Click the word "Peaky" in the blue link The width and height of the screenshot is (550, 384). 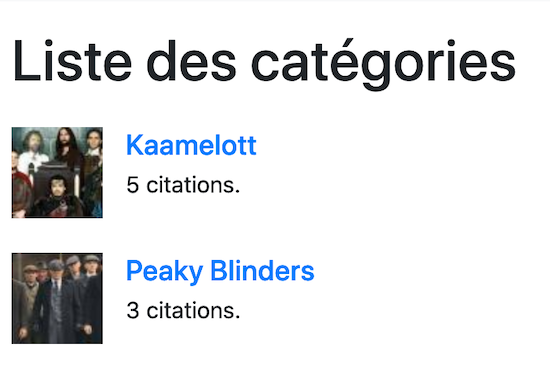(x=165, y=271)
